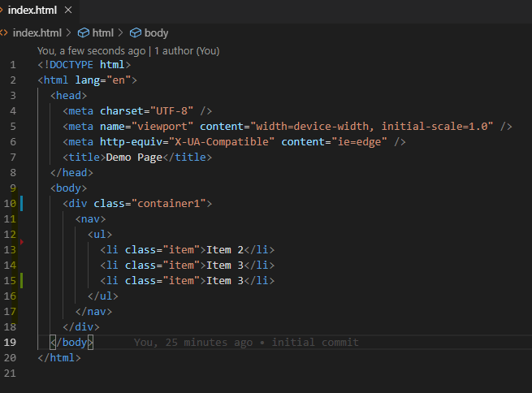Close the index.html editor tab
This screenshot has width=532, height=393.
click(68, 11)
